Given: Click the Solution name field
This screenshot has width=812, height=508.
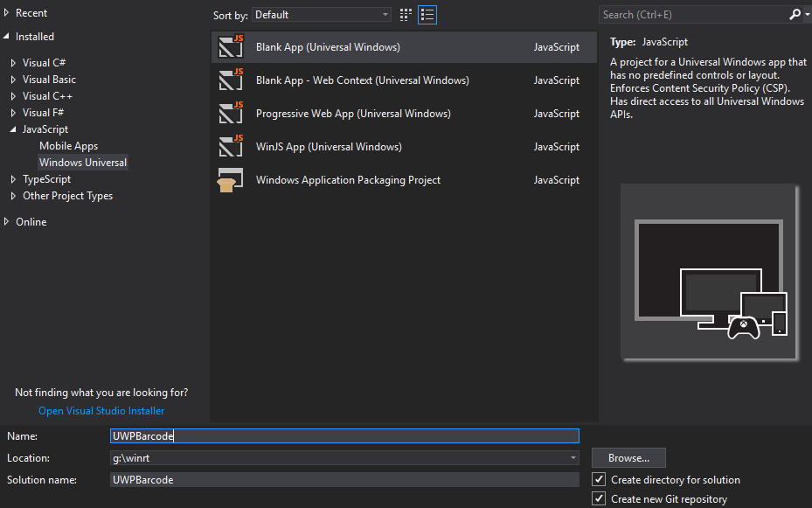Looking at the screenshot, I should pyautogui.click(x=344, y=480).
